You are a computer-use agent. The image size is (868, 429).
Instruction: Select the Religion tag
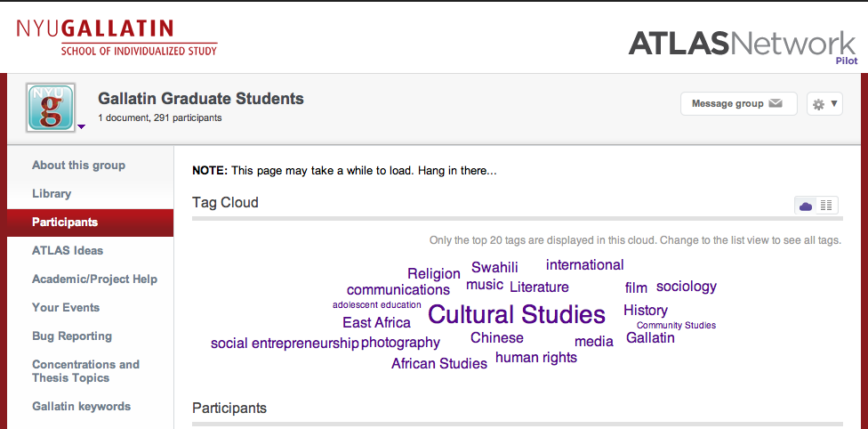pyautogui.click(x=434, y=274)
